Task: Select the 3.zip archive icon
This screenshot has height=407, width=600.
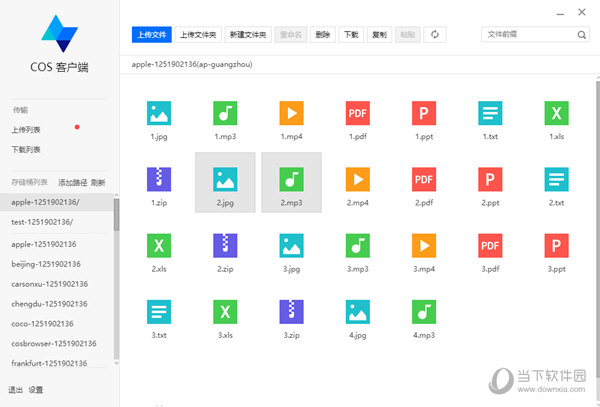Action: coord(292,312)
